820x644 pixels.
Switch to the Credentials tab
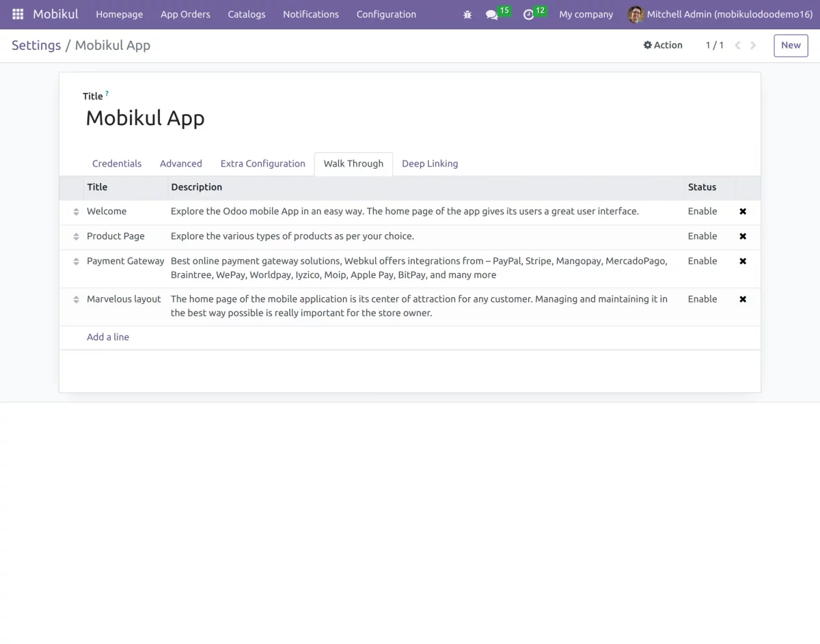pos(117,164)
